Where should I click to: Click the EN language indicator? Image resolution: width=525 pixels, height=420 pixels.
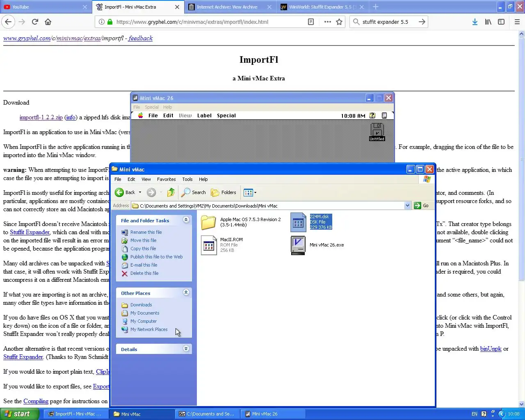474,414
